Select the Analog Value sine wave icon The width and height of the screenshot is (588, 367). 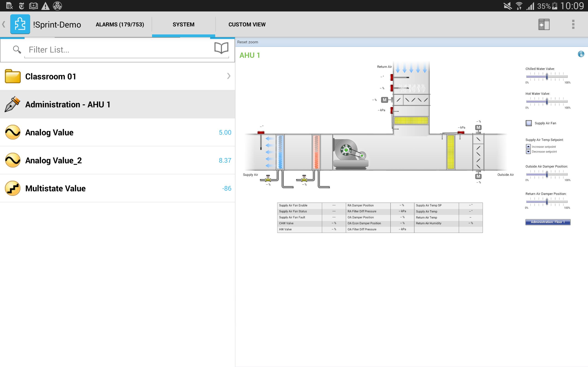pyautogui.click(x=12, y=132)
